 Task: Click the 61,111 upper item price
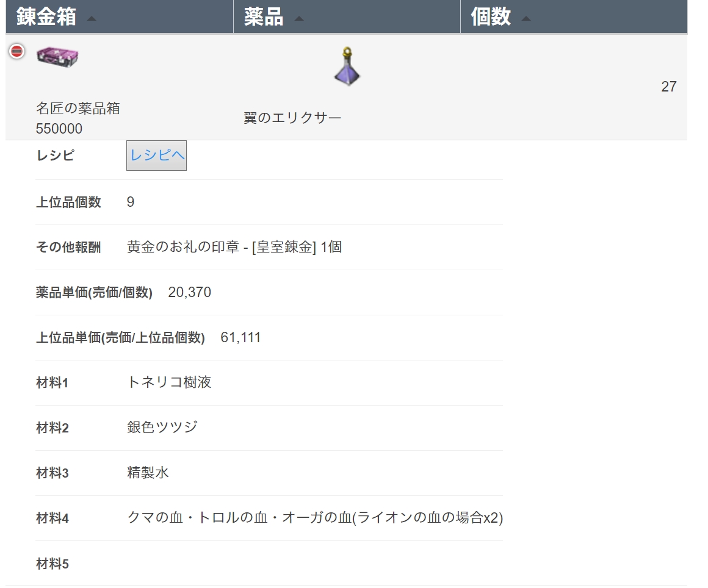(240, 337)
